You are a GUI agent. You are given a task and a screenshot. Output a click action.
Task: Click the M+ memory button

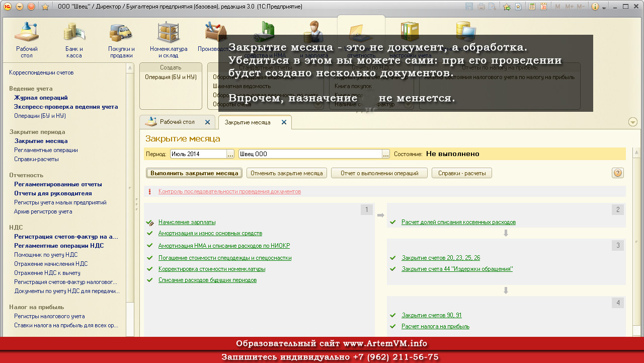pyautogui.click(x=569, y=7)
